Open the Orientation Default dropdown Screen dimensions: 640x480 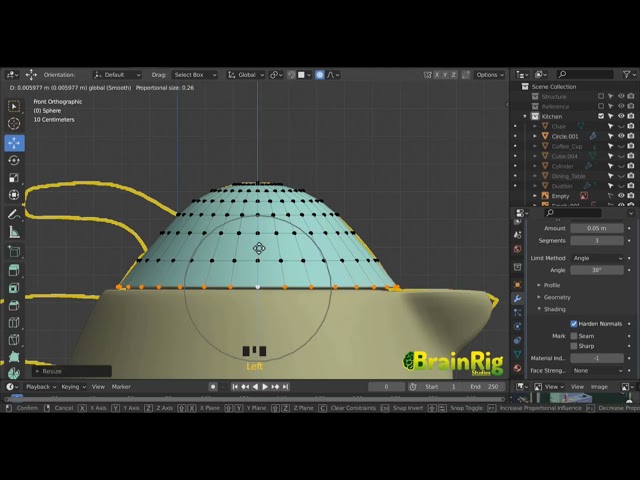click(x=117, y=75)
